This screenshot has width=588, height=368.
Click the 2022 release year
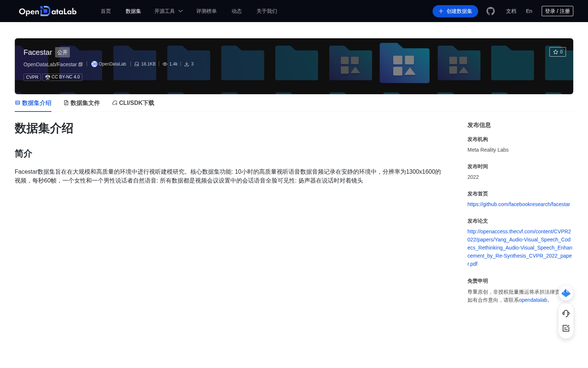[x=473, y=177]
